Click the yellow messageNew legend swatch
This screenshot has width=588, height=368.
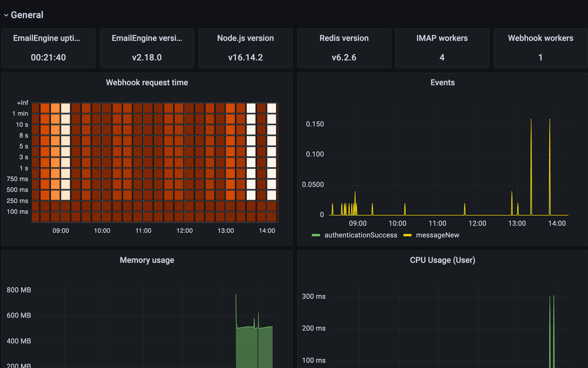coord(408,235)
